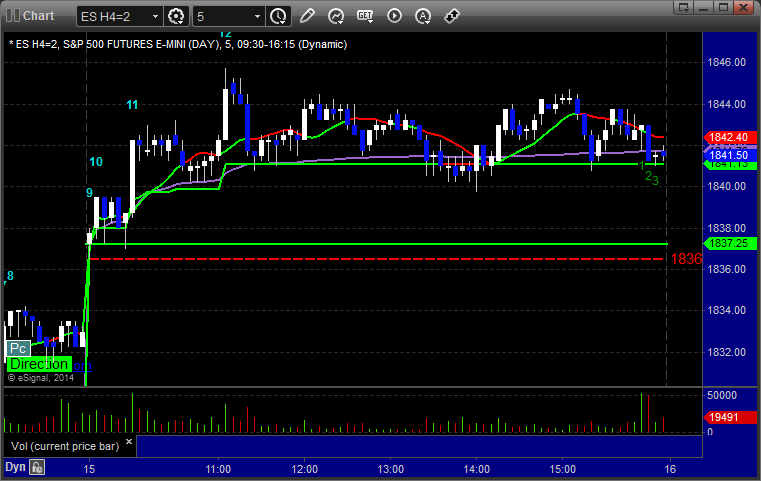Click the bar replay play button

tap(394, 16)
